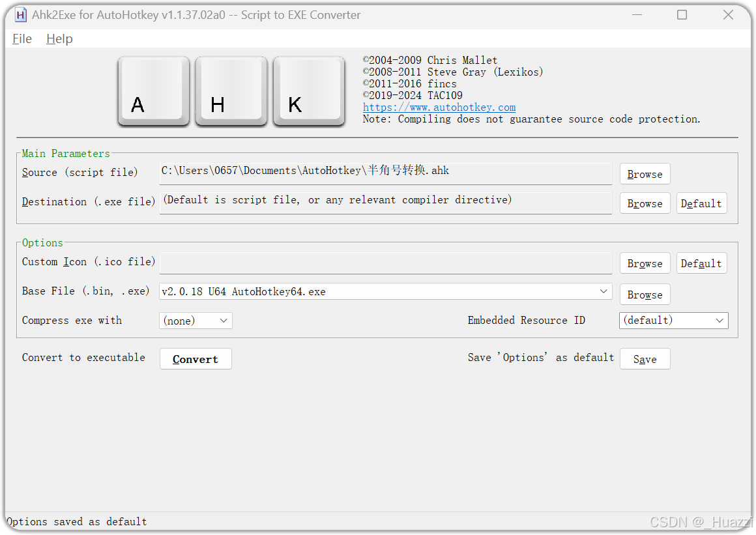Close the Ahk2Exe window

(728, 15)
